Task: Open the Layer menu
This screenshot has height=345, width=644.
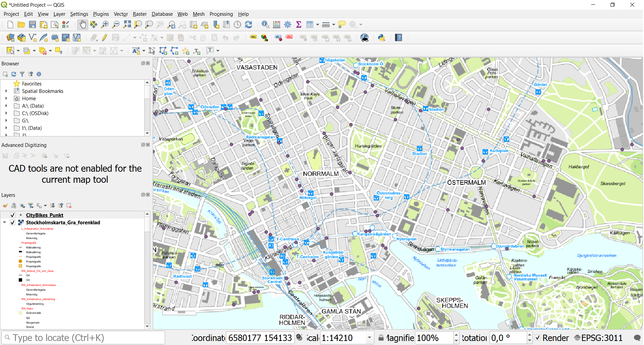Action: point(59,14)
